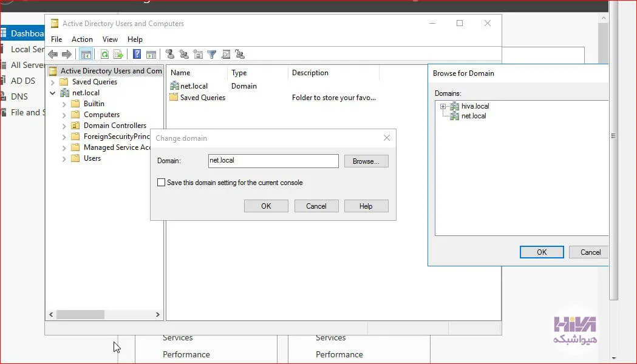Click the Create New Organizational Unit icon
The width and height of the screenshot is (637, 364).
click(x=198, y=54)
